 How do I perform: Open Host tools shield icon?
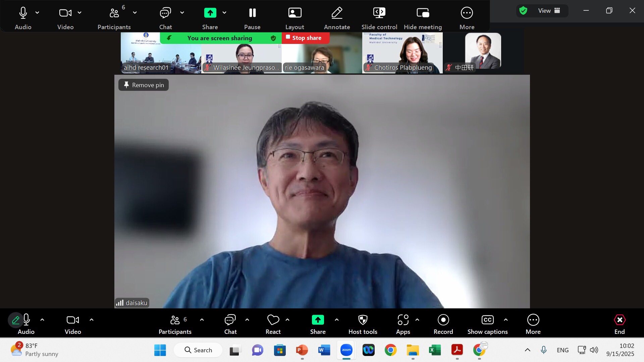point(363,320)
